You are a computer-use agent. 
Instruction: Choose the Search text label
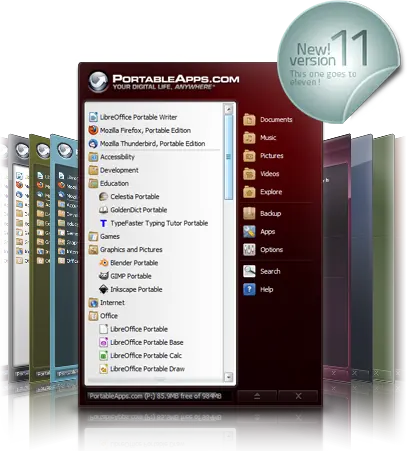[270, 271]
